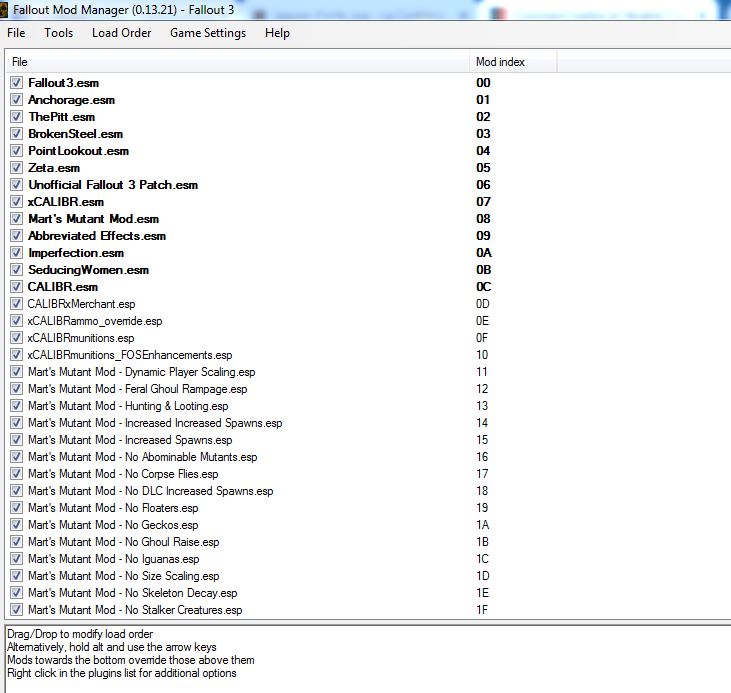Disable the CALIBR.esm checkbox
The width and height of the screenshot is (731, 693).
16,287
